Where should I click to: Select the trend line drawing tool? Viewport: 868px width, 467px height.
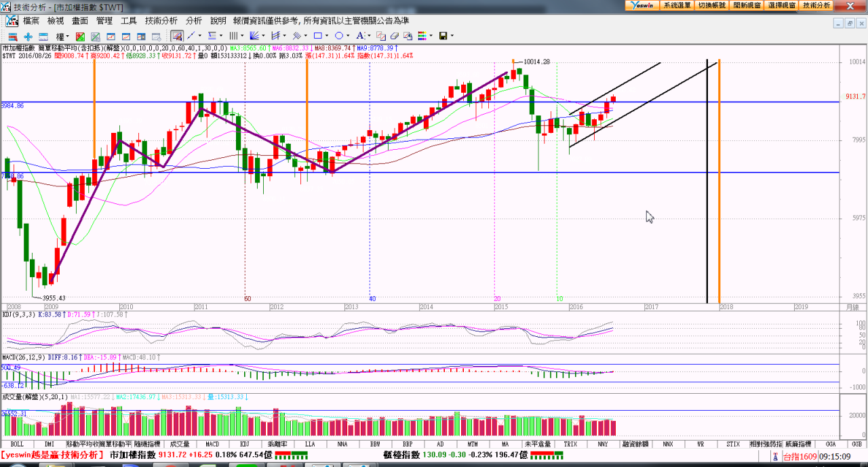(x=191, y=36)
